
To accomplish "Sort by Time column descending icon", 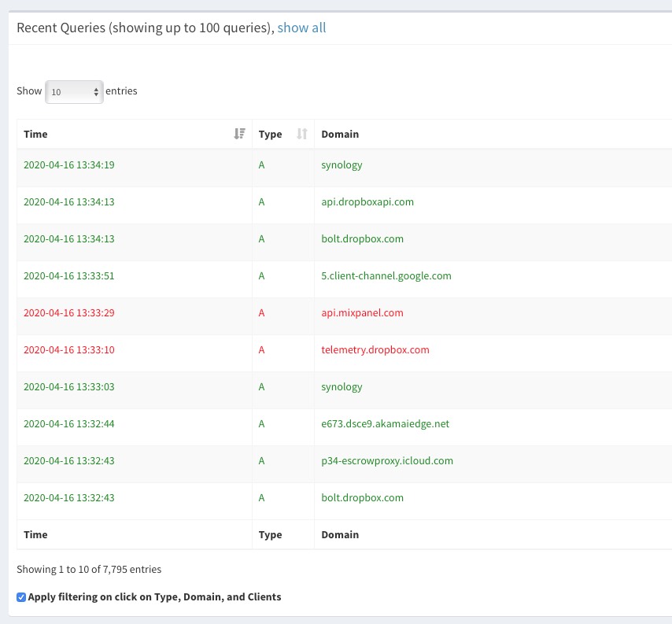I will (x=239, y=134).
